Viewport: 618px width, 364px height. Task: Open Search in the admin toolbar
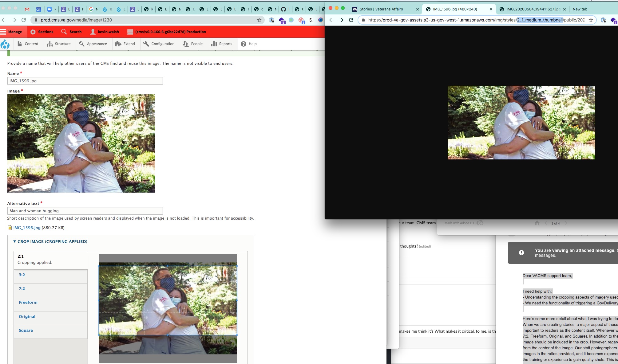(71, 32)
